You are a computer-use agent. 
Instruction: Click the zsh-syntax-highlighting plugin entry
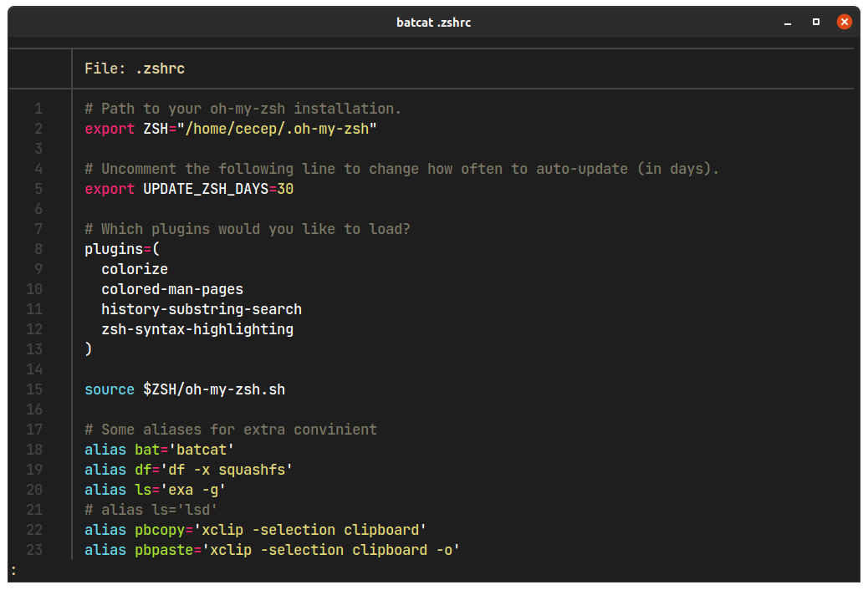click(x=197, y=328)
